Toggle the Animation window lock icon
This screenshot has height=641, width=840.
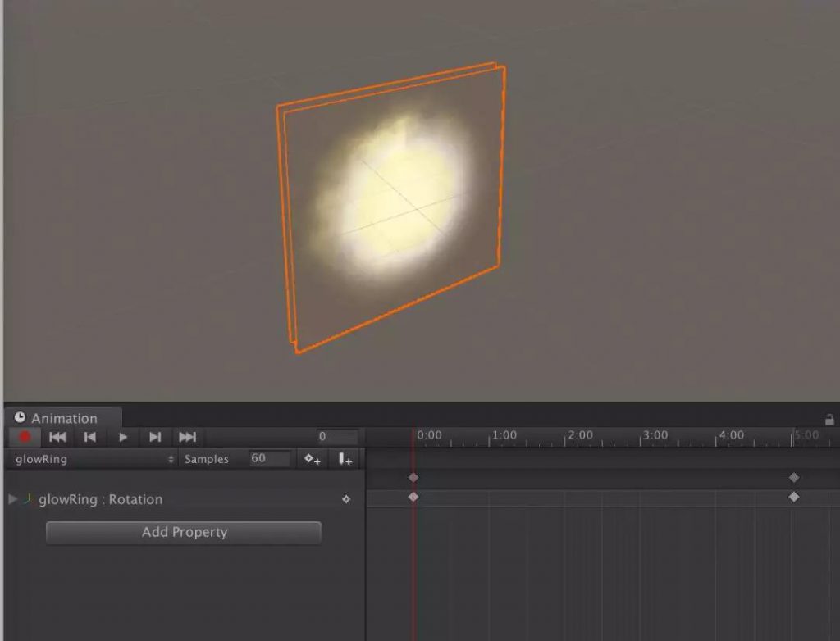pyautogui.click(x=829, y=420)
